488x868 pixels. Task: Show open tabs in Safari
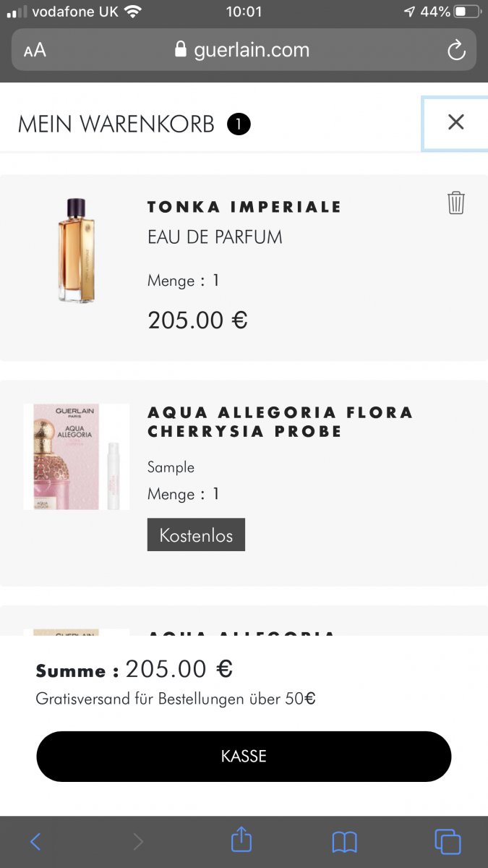(448, 841)
